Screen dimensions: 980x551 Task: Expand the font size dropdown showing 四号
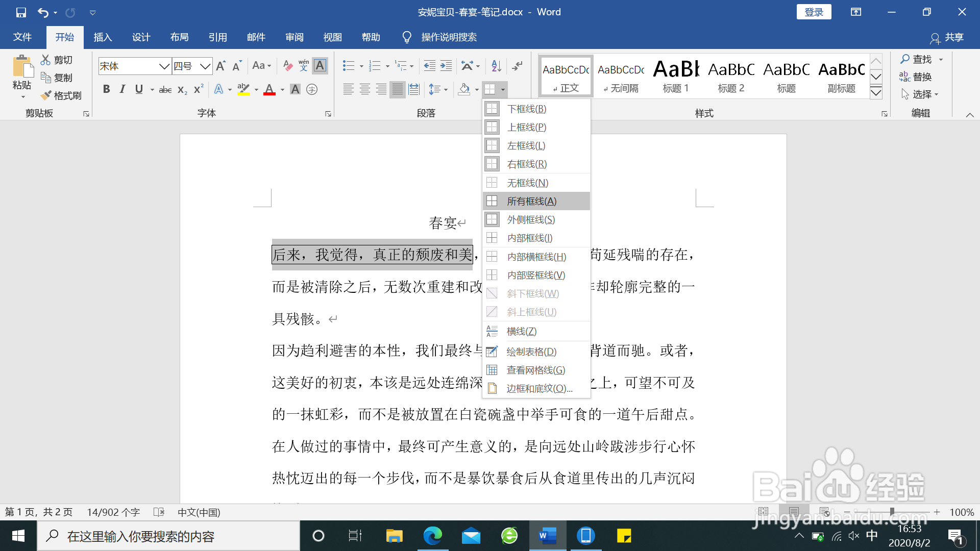coord(204,66)
